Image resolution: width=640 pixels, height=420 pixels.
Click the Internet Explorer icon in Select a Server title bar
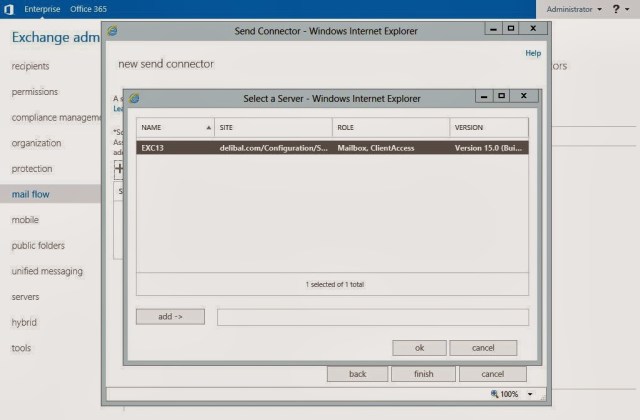(134, 98)
